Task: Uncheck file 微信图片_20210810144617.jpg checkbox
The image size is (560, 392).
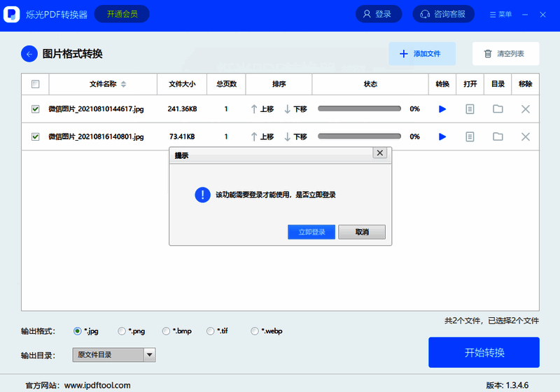Action: point(36,109)
